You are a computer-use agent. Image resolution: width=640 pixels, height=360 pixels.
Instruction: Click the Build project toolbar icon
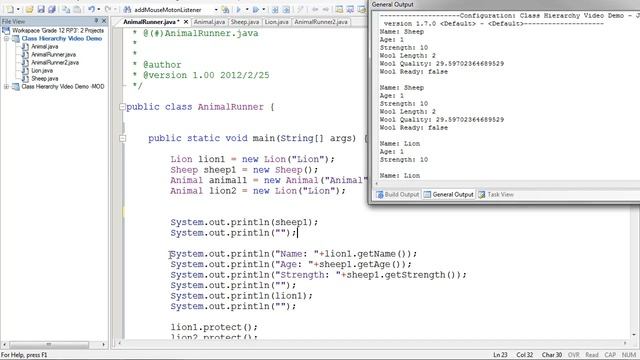pyautogui.click(x=275, y=9)
